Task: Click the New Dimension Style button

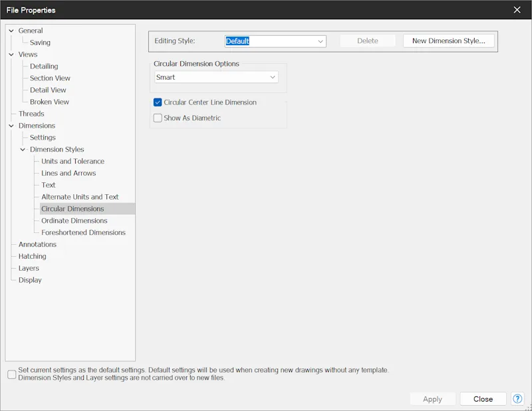Action: [x=448, y=41]
